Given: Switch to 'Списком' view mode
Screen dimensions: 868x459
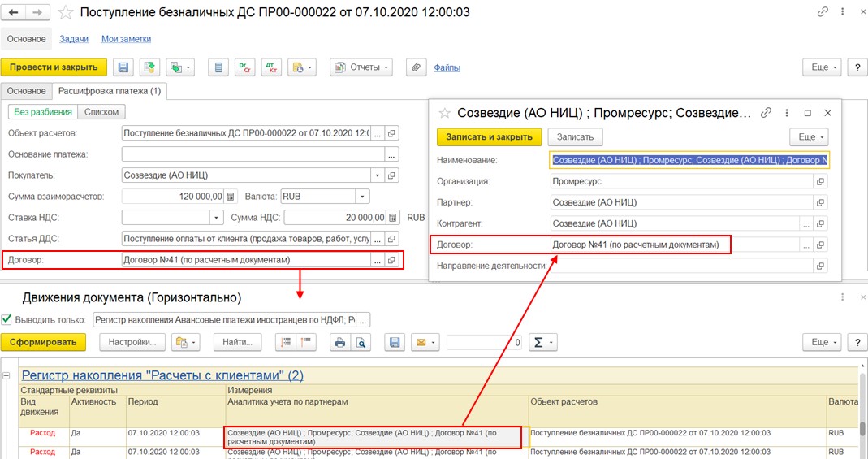Looking at the screenshot, I should 101,112.
